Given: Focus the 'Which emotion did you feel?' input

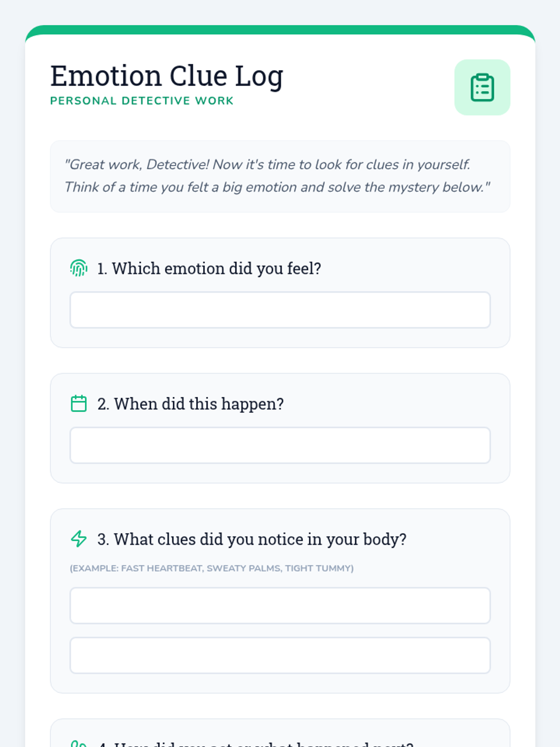Looking at the screenshot, I should (280, 310).
